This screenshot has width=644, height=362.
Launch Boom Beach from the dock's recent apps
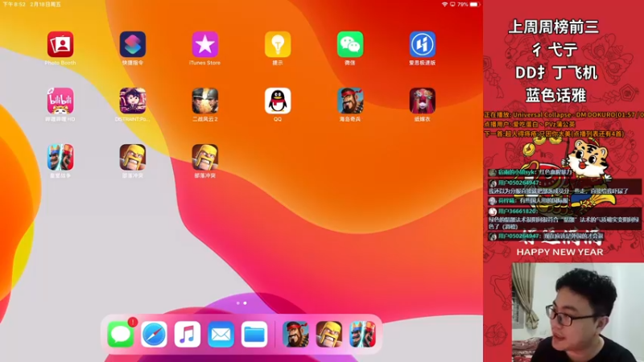(295, 334)
